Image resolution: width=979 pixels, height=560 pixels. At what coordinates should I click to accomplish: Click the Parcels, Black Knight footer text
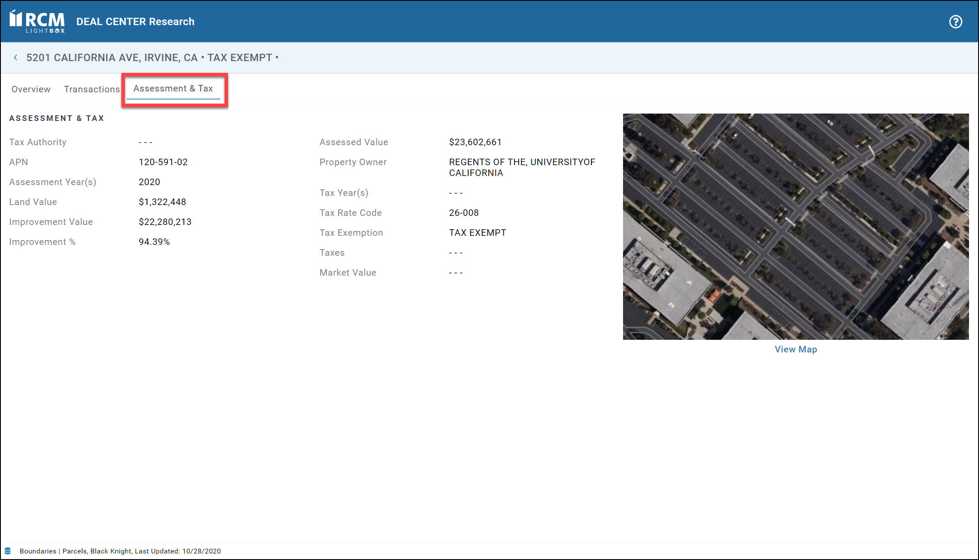pyautogui.click(x=97, y=551)
